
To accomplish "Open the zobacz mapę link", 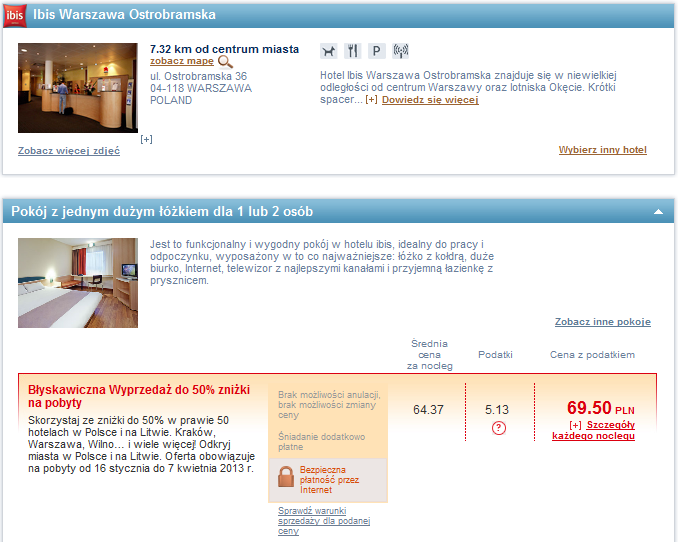I will (x=182, y=61).
